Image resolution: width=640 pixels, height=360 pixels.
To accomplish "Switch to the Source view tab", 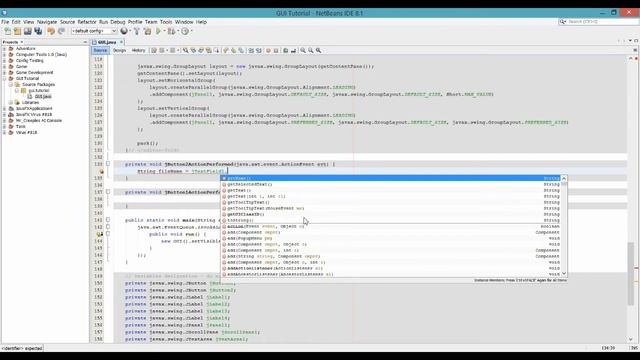I will 100,50.
